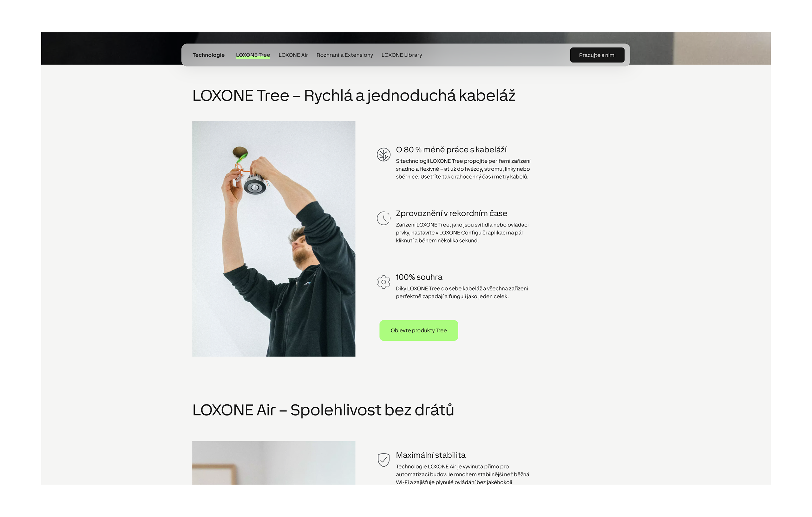Click the 'LOXONE Air – Spolehlivost bez drátů' heading
The image size is (812, 517).
pyautogui.click(x=323, y=410)
